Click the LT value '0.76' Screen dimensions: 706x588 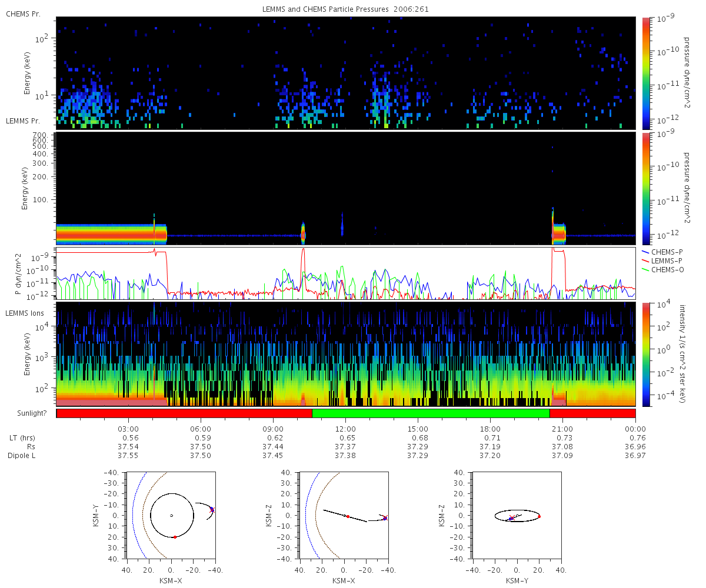click(637, 438)
